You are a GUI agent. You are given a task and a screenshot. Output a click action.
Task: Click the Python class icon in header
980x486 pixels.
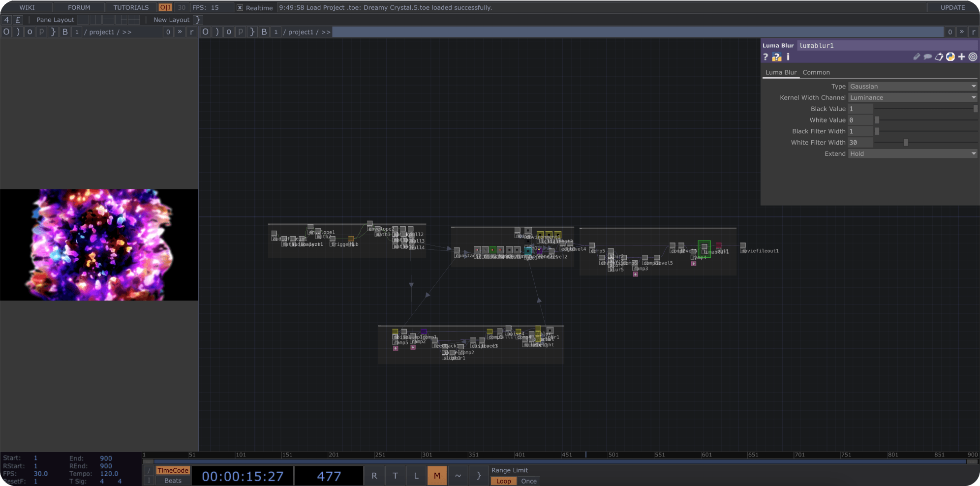[950, 57]
